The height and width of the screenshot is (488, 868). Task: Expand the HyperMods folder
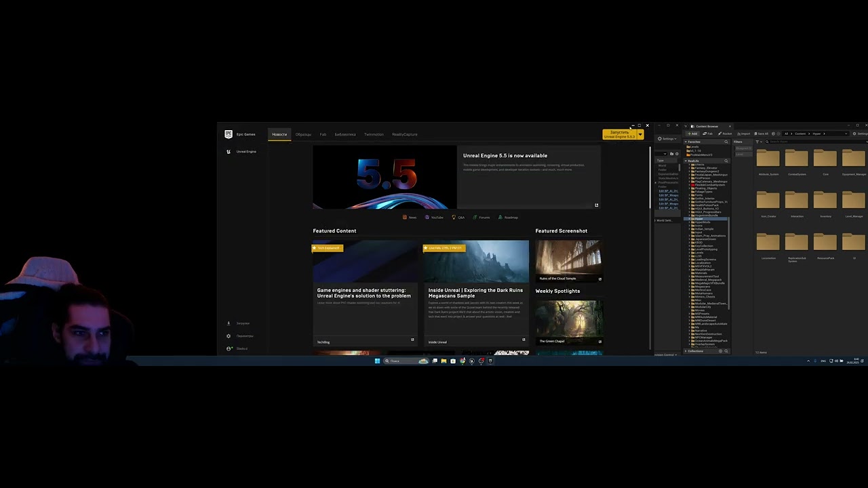pyautogui.click(x=690, y=222)
